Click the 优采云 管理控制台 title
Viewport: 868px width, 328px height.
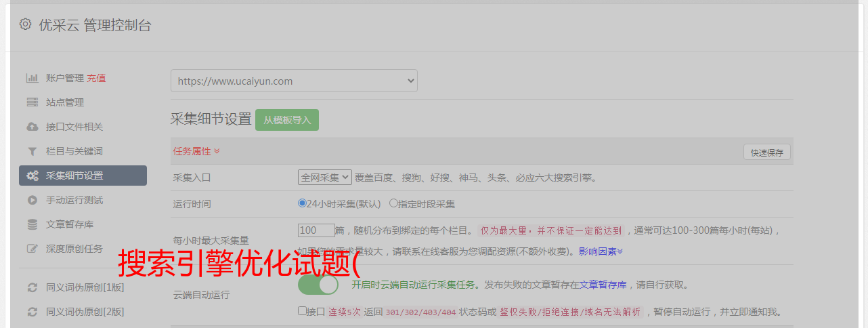(x=95, y=25)
